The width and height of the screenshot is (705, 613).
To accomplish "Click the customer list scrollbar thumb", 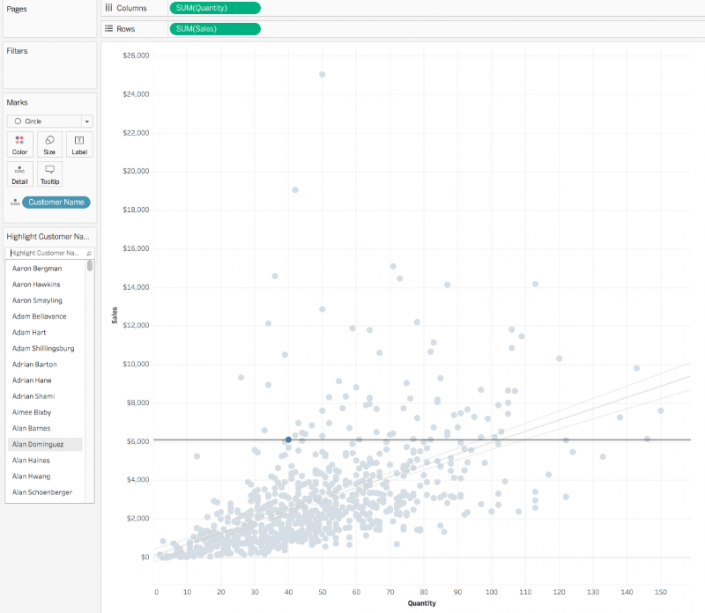I will click(90, 266).
